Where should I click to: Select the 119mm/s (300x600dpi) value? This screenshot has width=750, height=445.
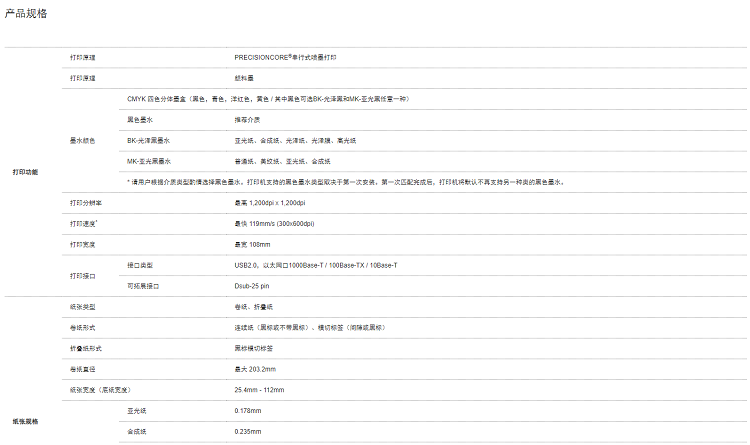(274, 223)
